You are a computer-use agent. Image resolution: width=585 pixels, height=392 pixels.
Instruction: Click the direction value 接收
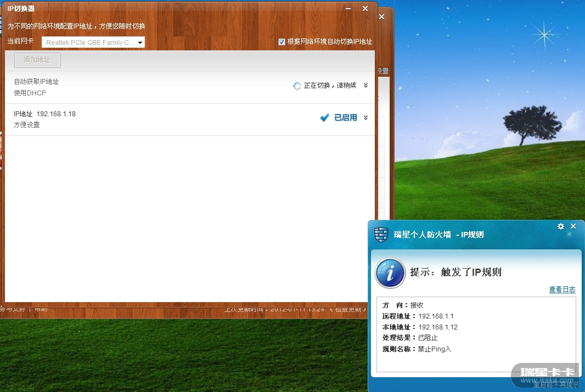[417, 305]
